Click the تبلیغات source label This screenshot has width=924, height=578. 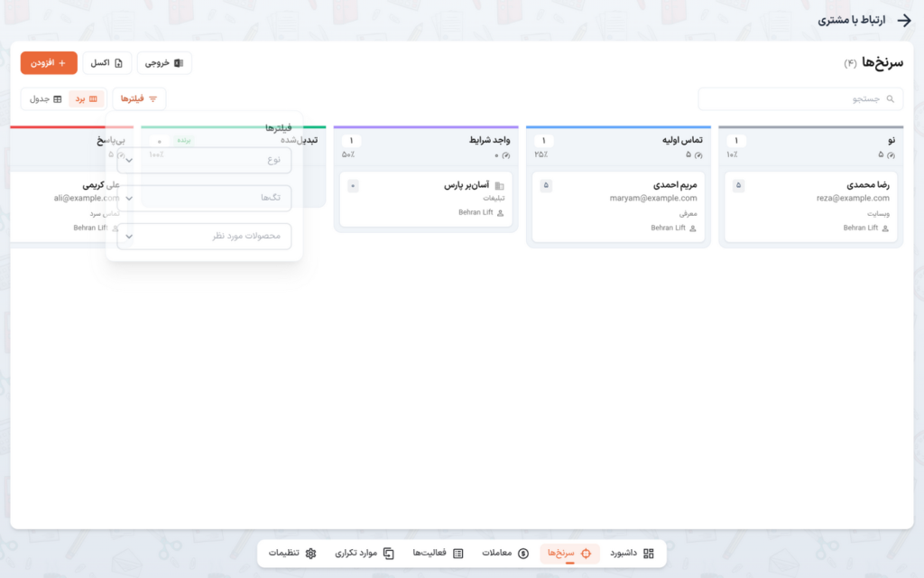[494, 199]
